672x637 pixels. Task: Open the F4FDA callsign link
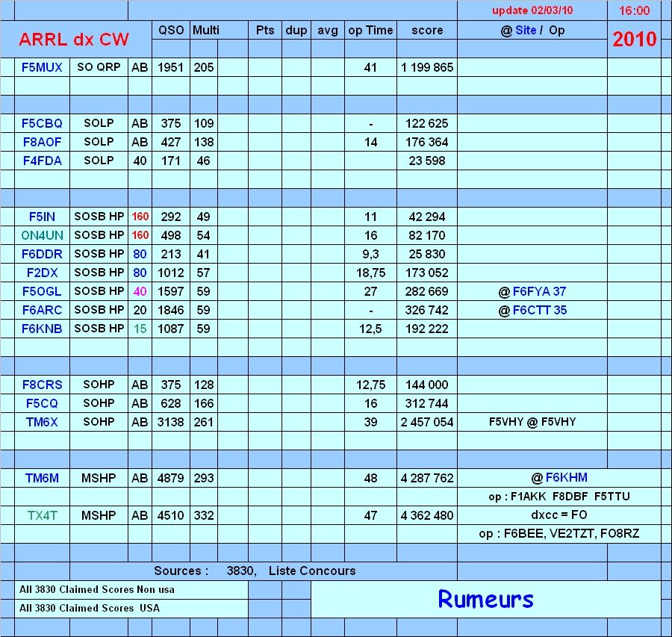(42, 161)
